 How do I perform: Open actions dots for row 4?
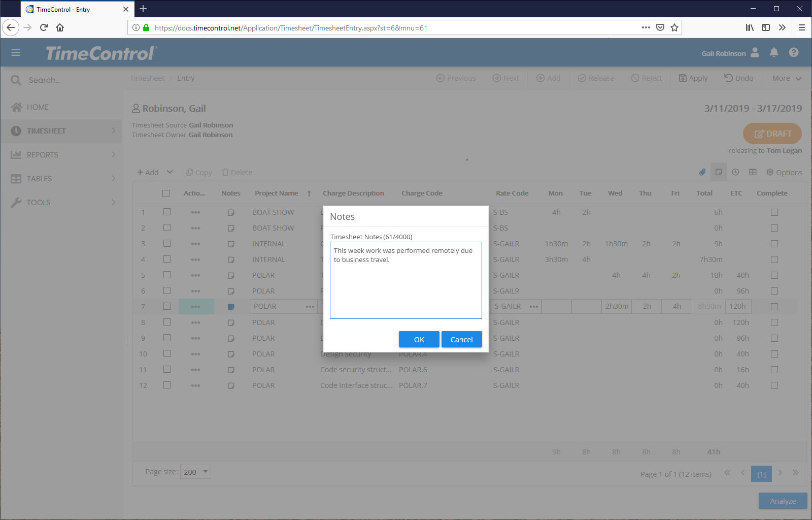195,259
